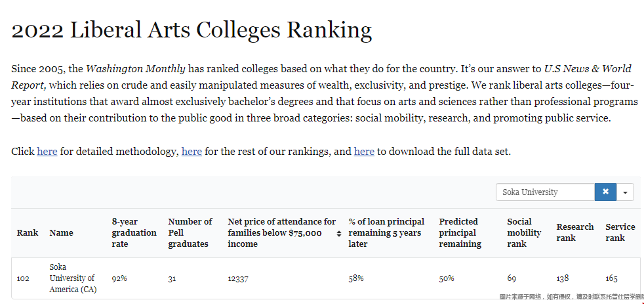Click the Net price of attendance header text
Image resolution: width=644 pixels, height=304 pixels.
[281, 233]
